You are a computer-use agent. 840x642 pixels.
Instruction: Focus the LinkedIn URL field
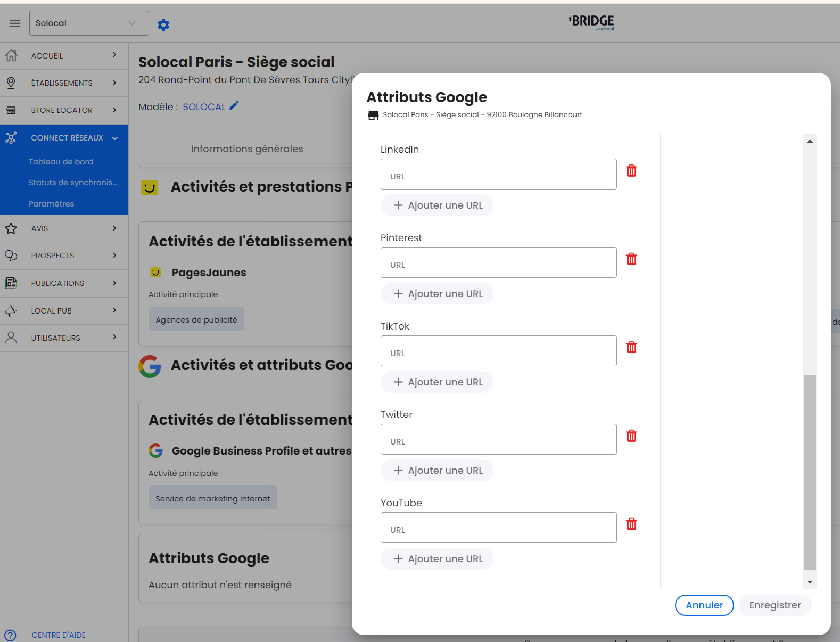499,174
